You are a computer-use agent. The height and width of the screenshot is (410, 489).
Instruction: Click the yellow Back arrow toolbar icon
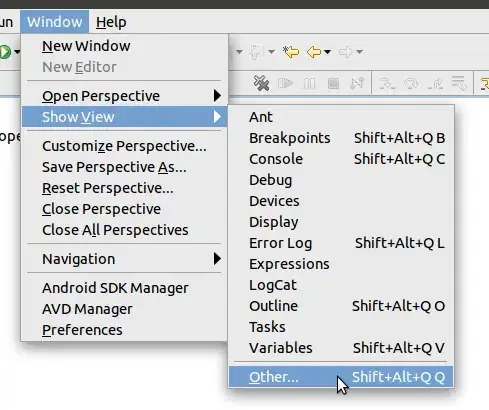click(x=314, y=52)
